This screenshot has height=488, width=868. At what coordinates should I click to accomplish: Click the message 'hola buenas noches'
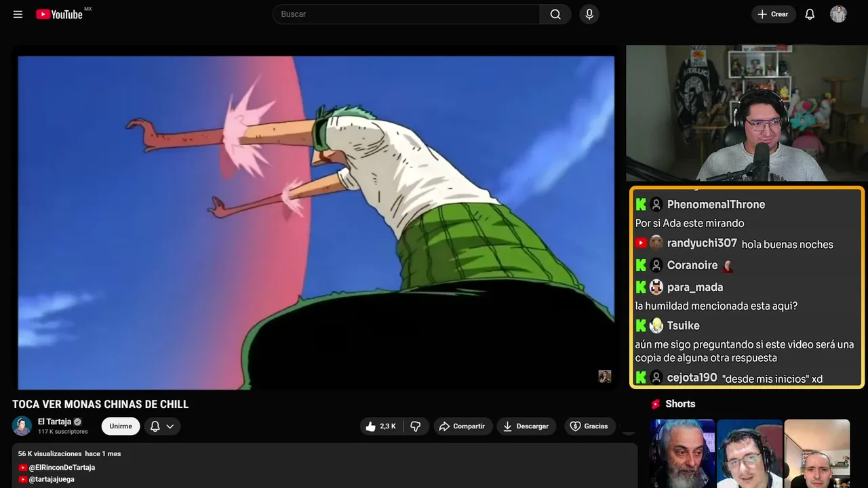point(787,244)
